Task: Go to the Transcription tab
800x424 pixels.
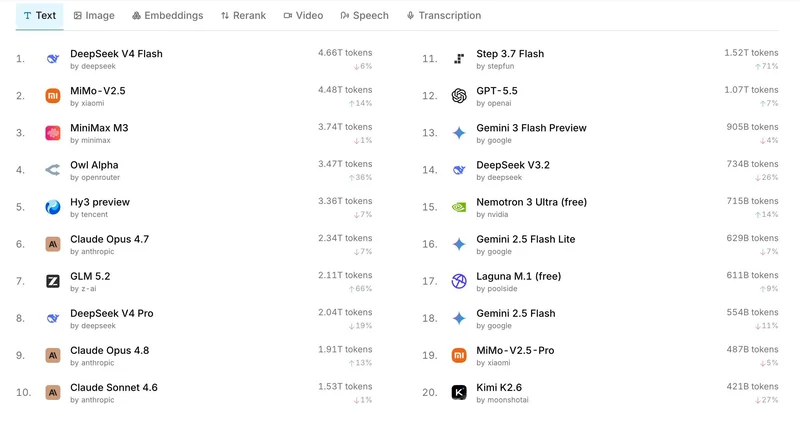Action: tap(444, 16)
